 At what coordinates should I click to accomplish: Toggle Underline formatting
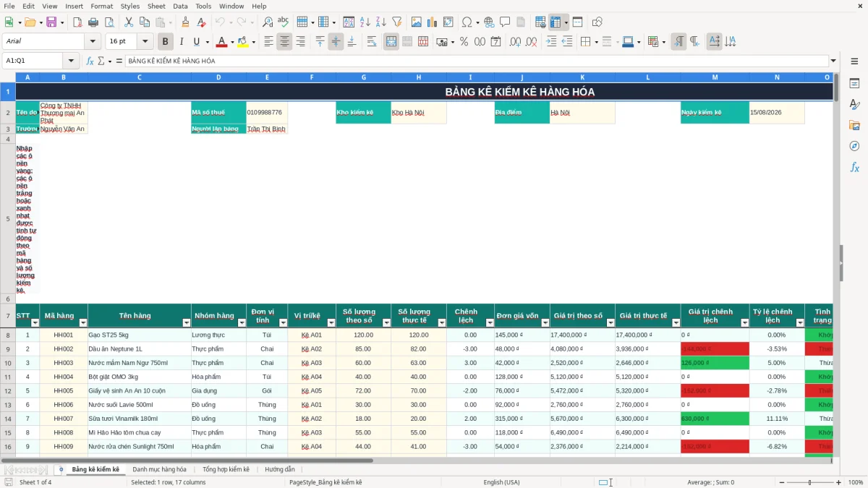[x=196, y=42]
